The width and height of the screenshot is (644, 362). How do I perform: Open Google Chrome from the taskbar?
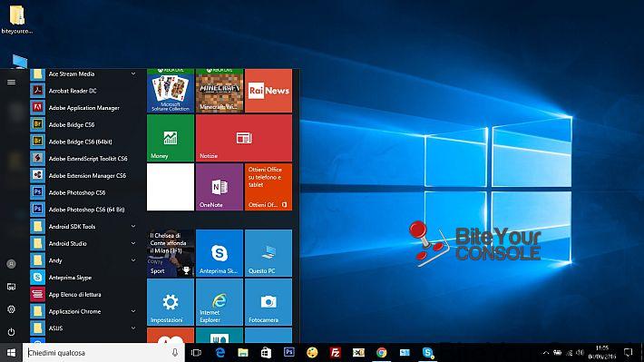(382, 353)
